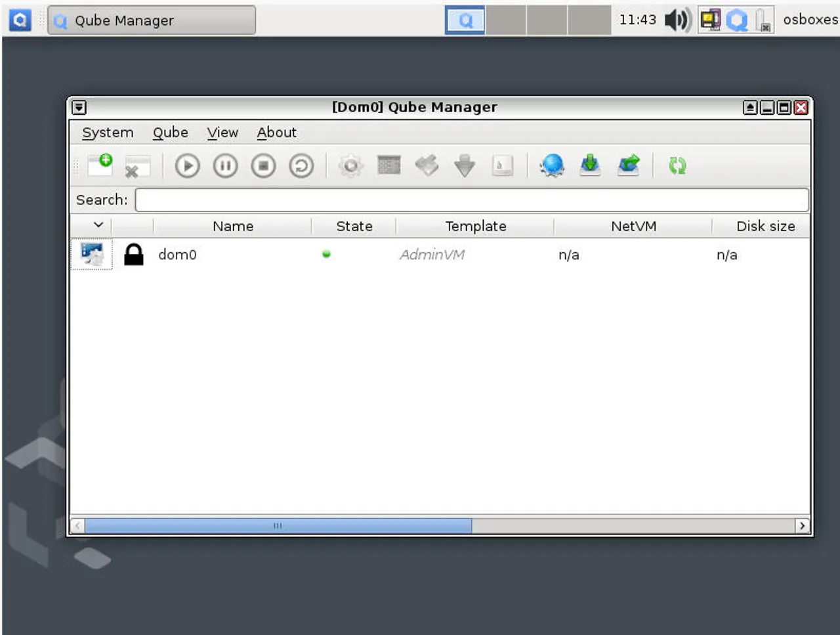Click the Remove qube toolbar icon
Image resolution: width=840 pixels, height=635 pixels.
pos(137,166)
